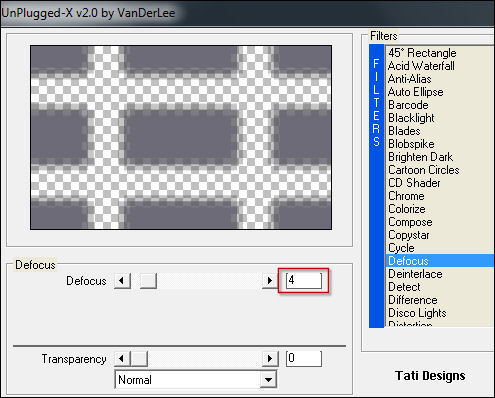Image resolution: width=495 pixels, height=398 pixels.
Task: Select the highlighted Defocus filter
Action: (440, 261)
